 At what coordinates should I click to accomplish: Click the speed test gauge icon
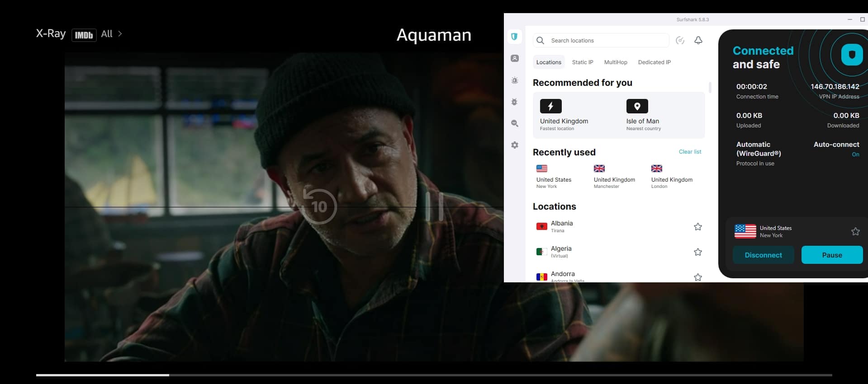pos(680,41)
